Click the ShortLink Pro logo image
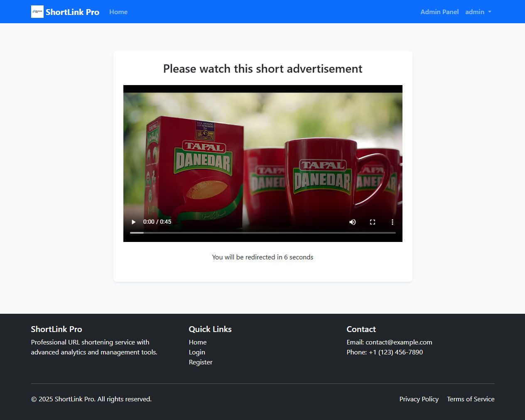This screenshot has height=420, width=525. [x=37, y=12]
